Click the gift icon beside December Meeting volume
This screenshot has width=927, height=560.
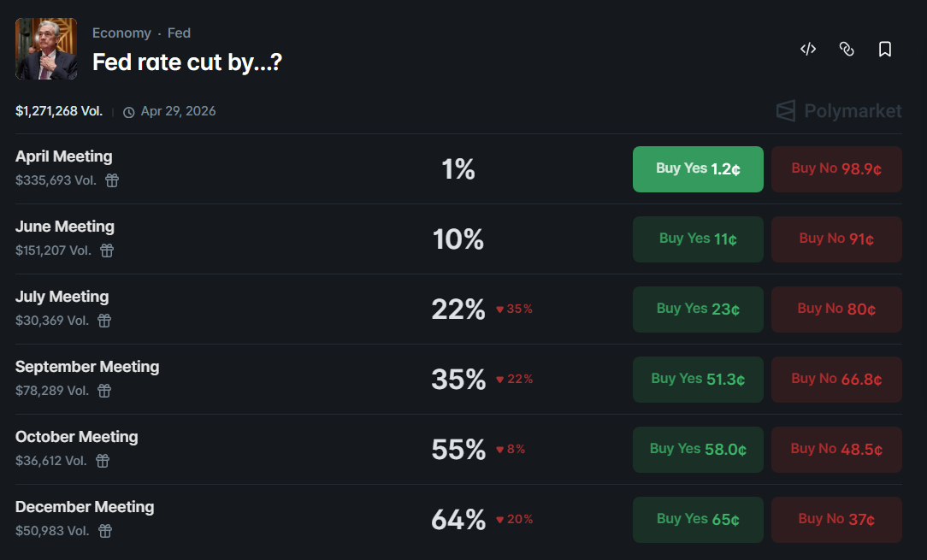(103, 531)
